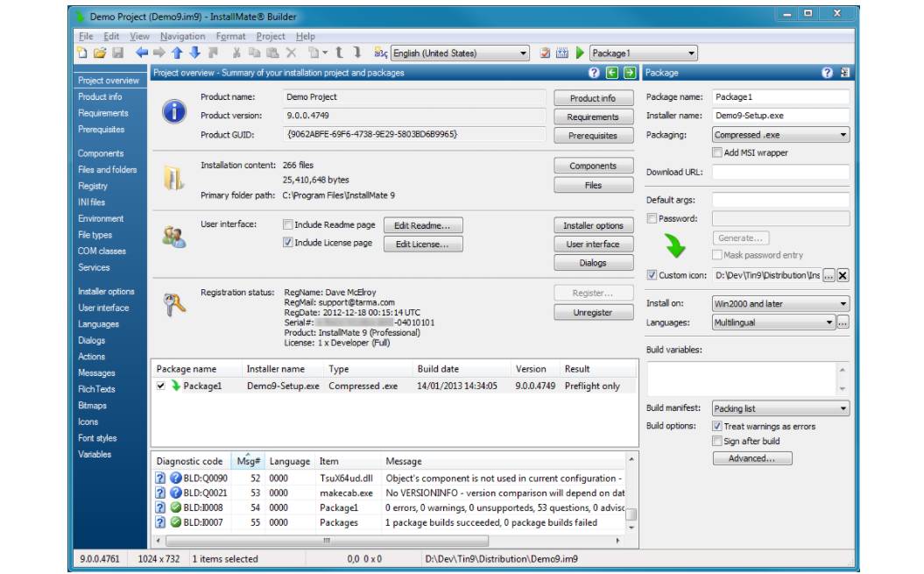Open the Help menu
The image size is (924, 574).
[x=306, y=36]
